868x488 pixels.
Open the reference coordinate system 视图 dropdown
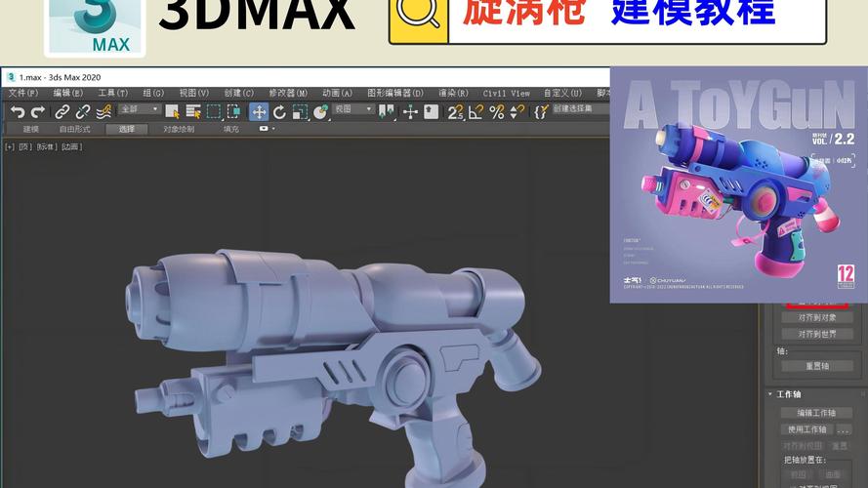coord(353,109)
